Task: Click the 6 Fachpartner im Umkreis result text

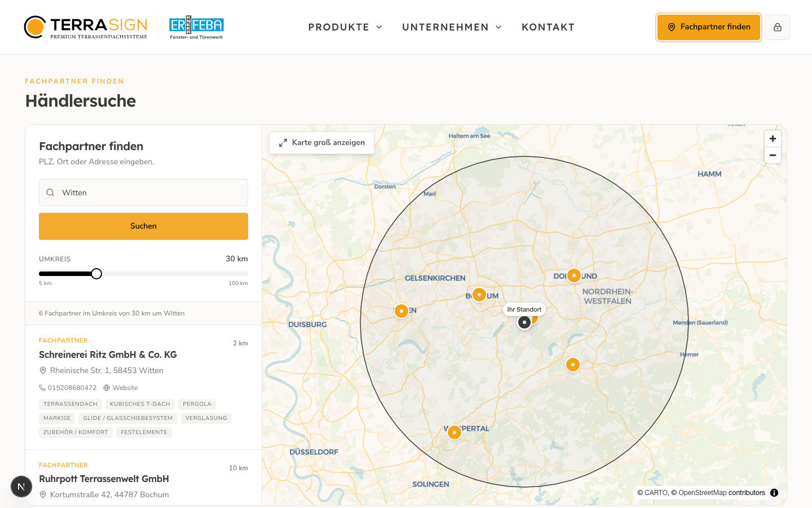Action: click(x=112, y=313)
